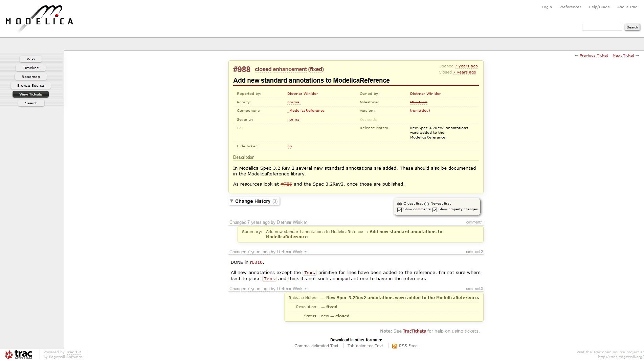Screen dimensions: 644x361
Task: Open the Help/Guide page
Action: point(599,7)
